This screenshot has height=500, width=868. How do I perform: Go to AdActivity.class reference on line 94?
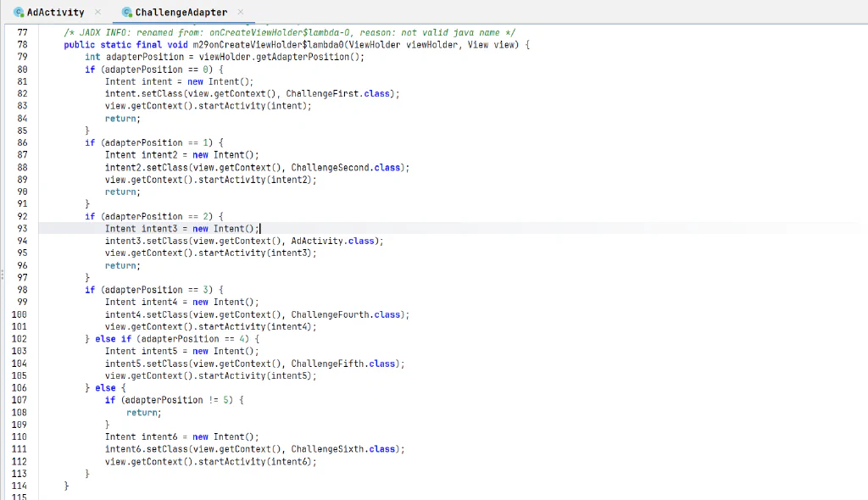pos(332,241)
